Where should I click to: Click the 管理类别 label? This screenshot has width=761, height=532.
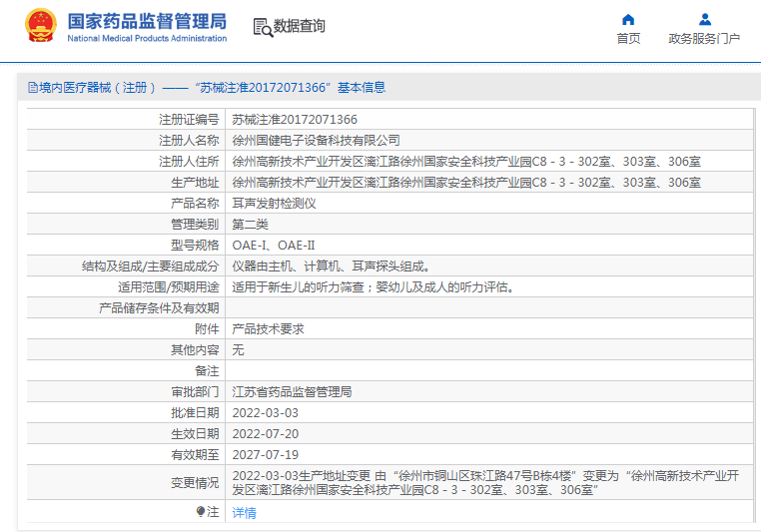point(195,224)
